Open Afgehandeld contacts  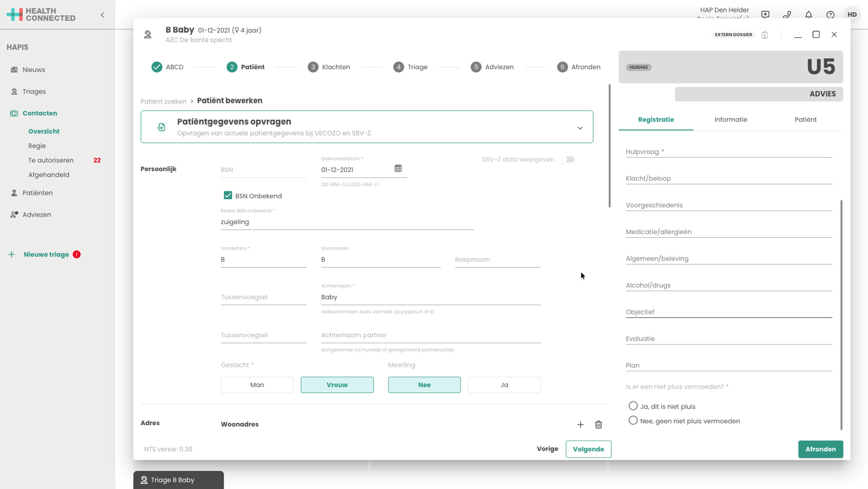[48, 175]
